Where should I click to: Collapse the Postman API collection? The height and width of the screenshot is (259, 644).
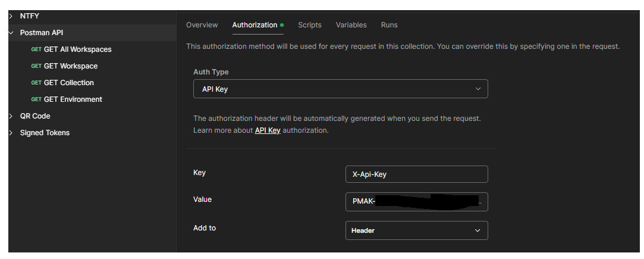point(11,33)
